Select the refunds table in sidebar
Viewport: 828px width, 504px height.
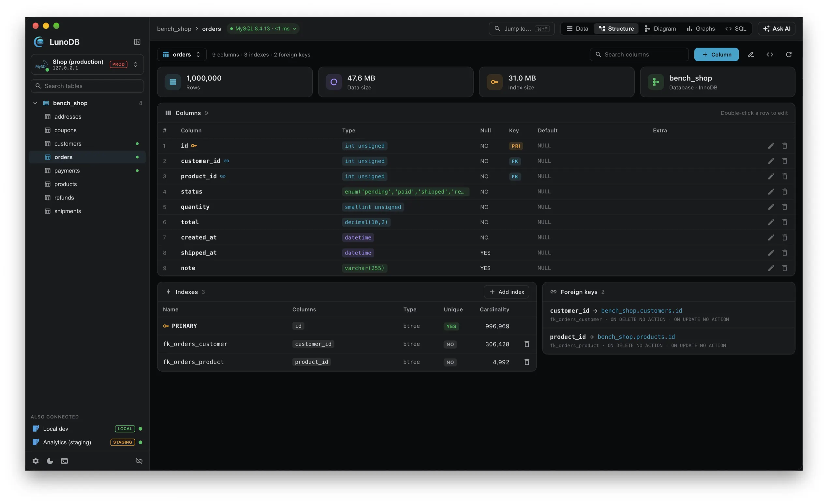87,198
